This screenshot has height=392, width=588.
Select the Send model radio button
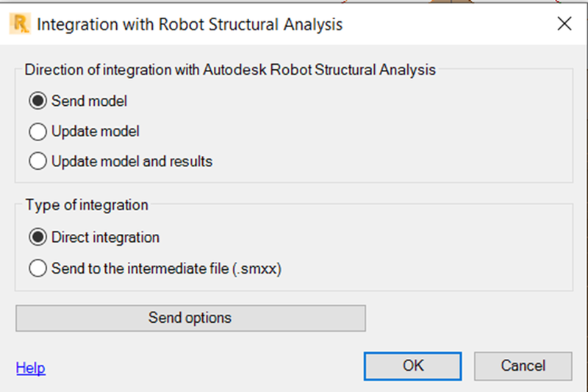38,101
